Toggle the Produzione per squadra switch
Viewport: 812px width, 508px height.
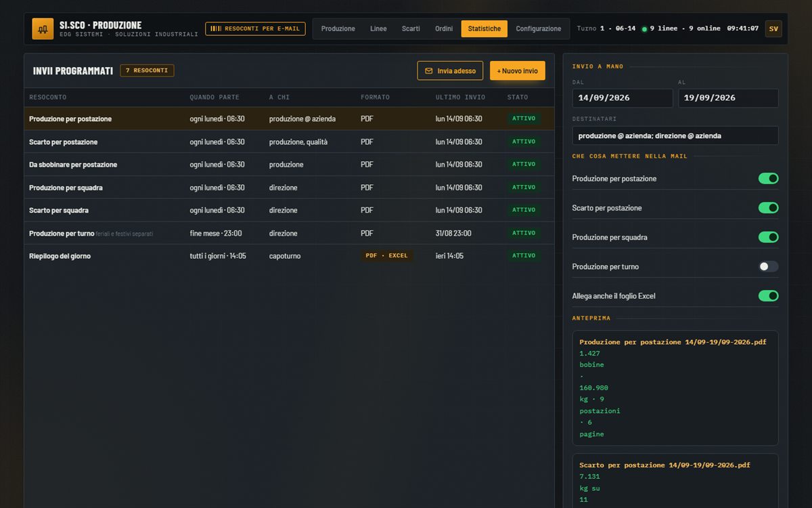pyautogui.click(x=768, y=237)
